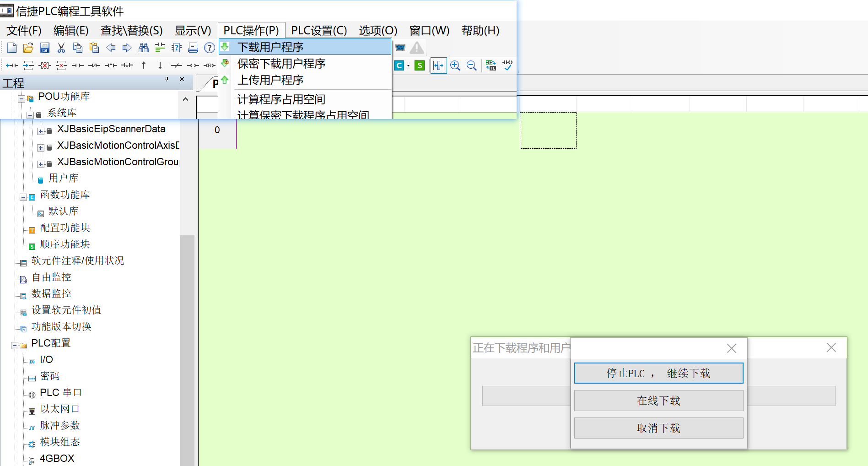868x466 pixels.
Task: Toggle the auto-fit column width button
Action: 438,65
